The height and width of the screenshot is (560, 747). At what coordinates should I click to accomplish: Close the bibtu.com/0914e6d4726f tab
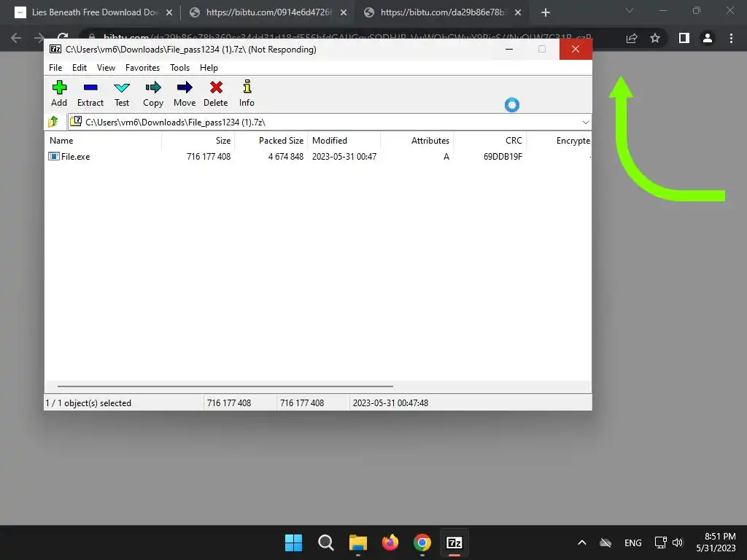tap(344, 12)
